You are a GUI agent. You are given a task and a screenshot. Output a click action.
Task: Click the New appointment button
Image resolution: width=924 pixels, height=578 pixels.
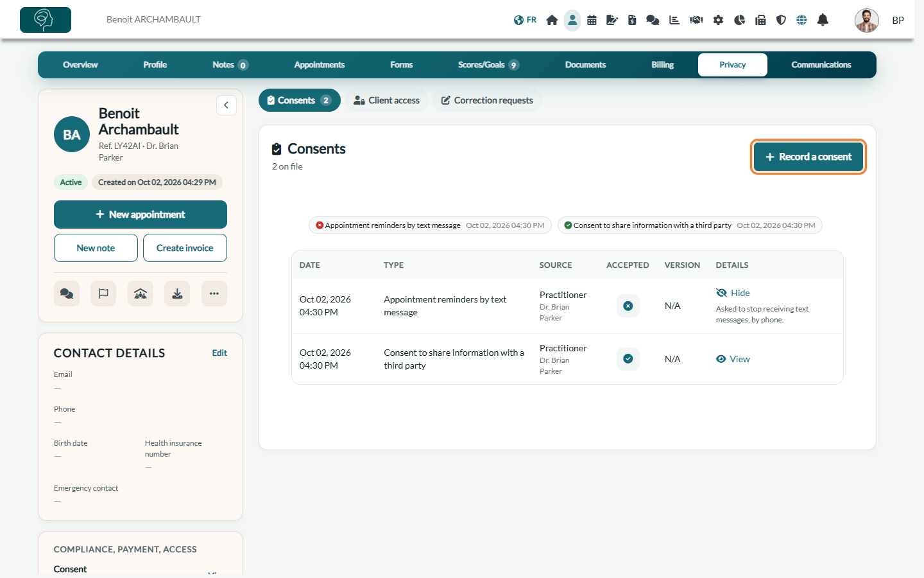(x=141, y=215)
